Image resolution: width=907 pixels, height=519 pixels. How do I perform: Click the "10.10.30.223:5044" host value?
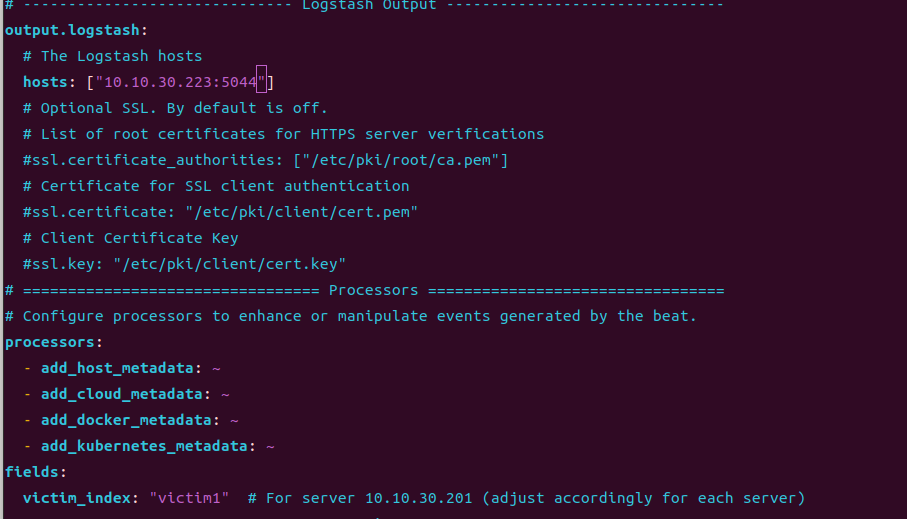pos(180,82)
